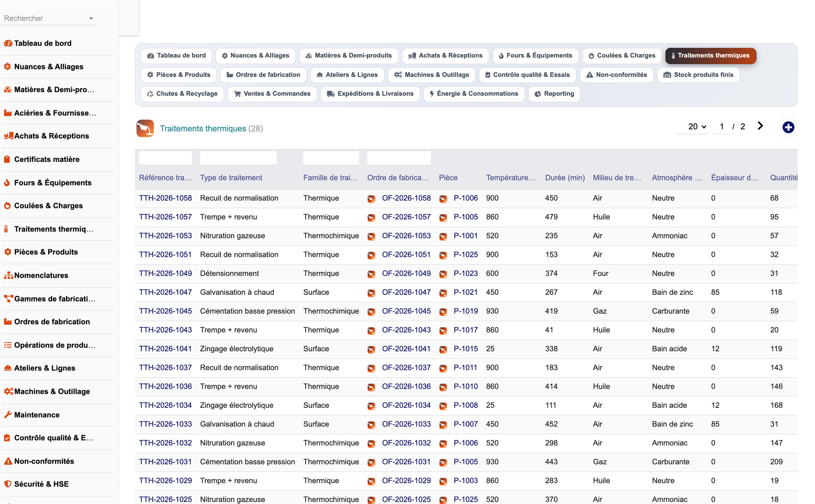
Task: Sort by the Pièce column header
Action: [x=448, y=177]
